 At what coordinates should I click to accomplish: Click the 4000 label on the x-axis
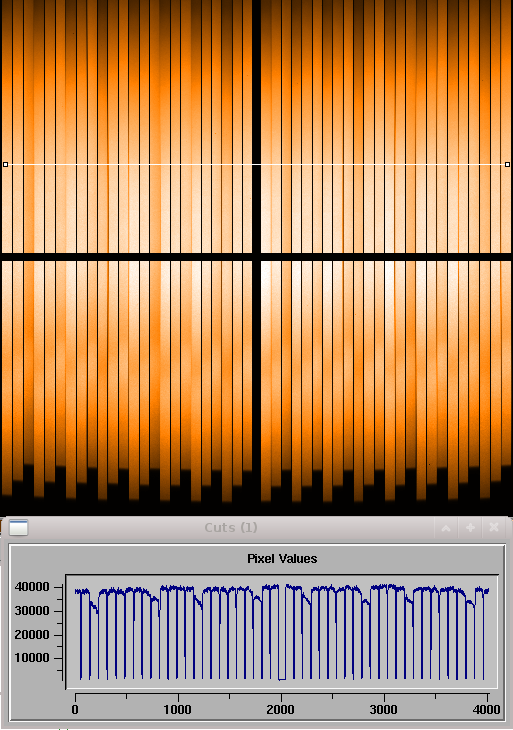[x=486, y=710]
